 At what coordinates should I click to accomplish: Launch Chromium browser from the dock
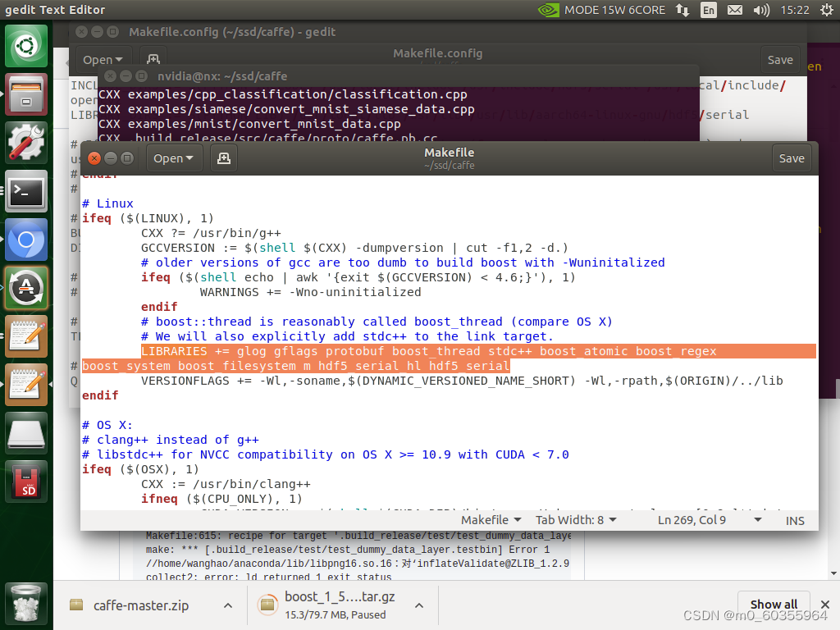(26, 240)
